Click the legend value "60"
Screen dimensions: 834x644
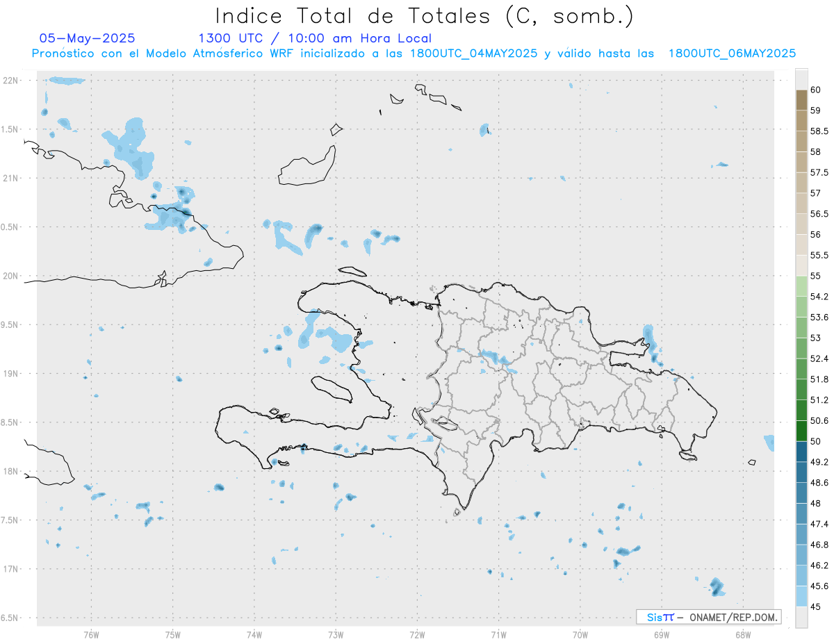coord(815,90)
